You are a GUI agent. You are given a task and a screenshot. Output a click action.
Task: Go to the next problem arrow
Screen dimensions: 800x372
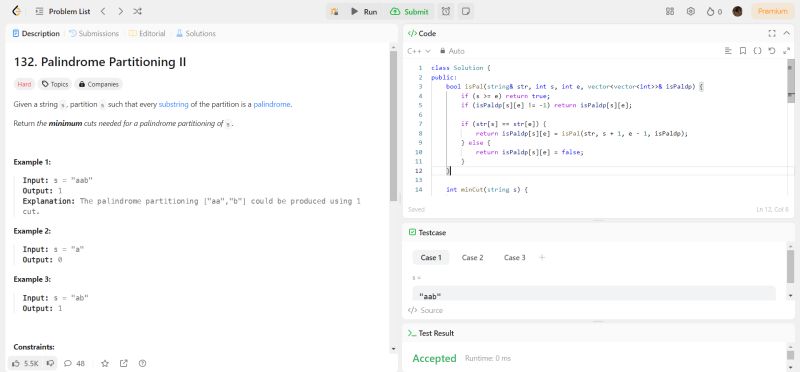120,11
